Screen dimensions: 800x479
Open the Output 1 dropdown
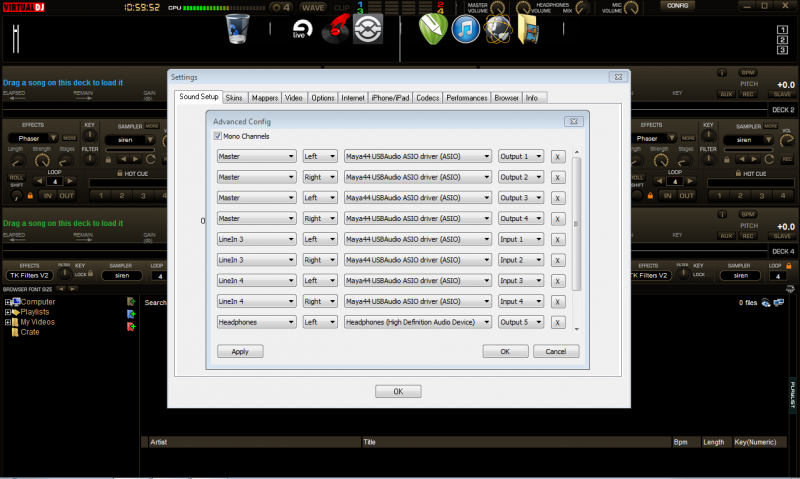521,157
